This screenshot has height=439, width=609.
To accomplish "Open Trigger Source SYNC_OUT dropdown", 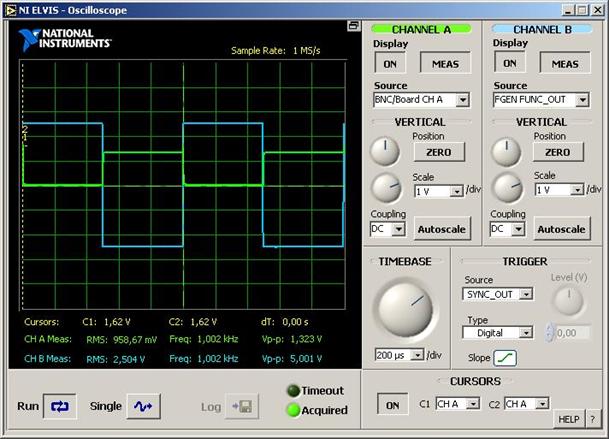I will (x=498, y=294).
